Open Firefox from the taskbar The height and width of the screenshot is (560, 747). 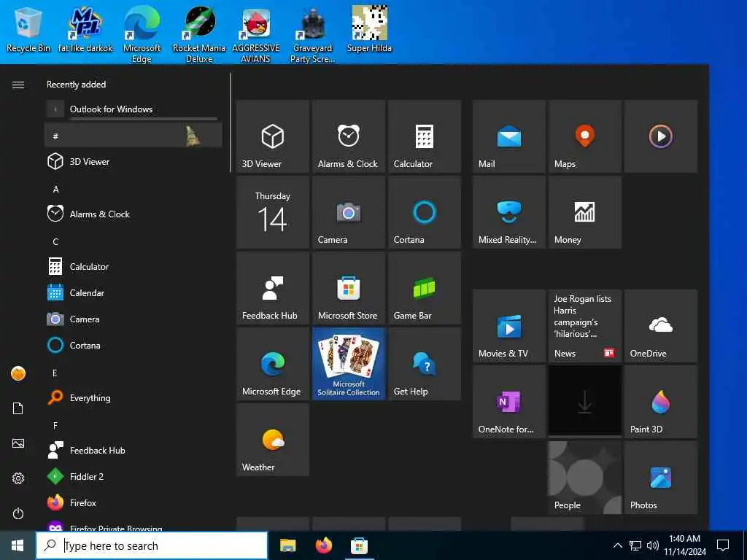323,545
